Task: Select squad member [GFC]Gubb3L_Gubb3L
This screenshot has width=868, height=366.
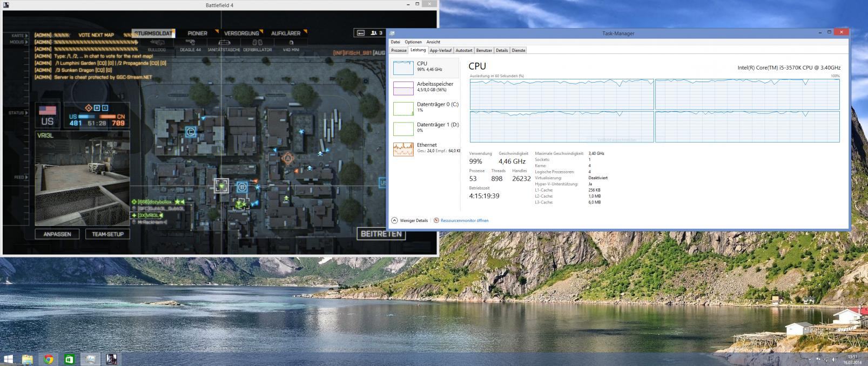Action: coord(158,208)
